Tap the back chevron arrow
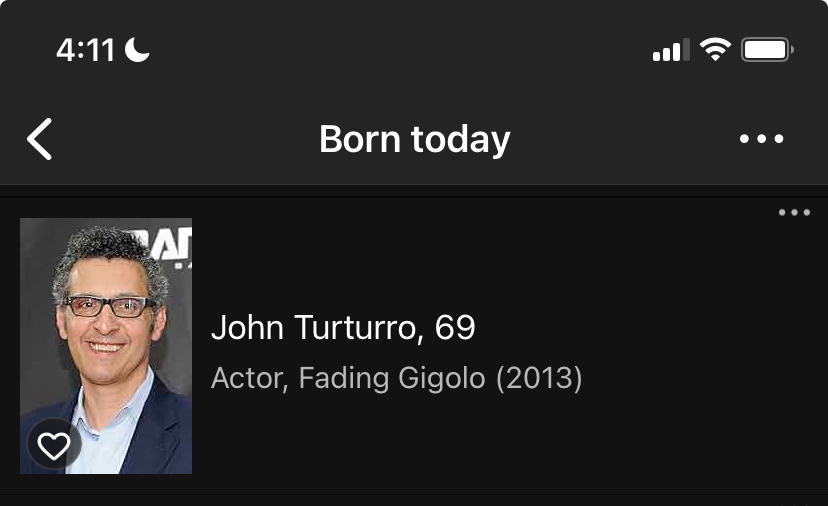 click(x=39, y=139)
